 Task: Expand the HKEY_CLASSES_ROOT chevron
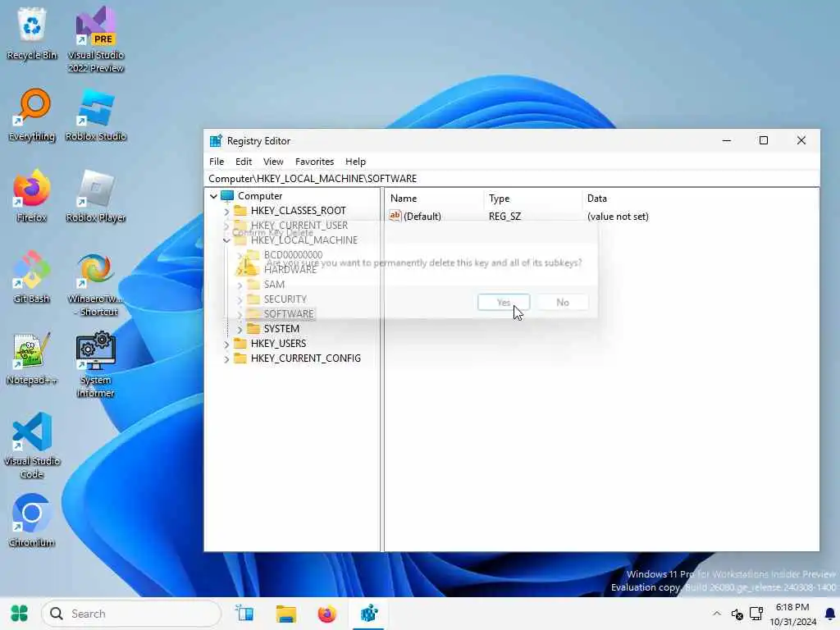coord(226,212)
